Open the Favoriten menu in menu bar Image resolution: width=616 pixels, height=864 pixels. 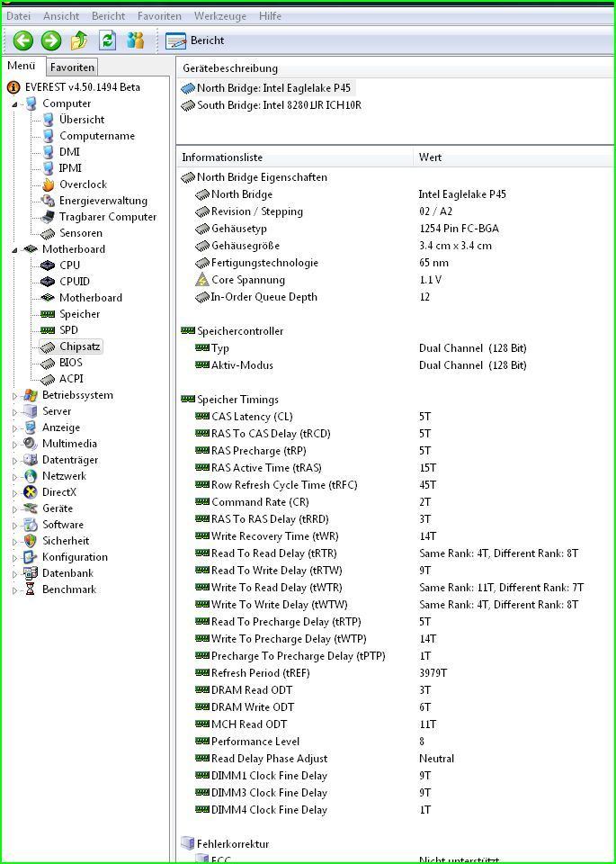tap(160, 16)
